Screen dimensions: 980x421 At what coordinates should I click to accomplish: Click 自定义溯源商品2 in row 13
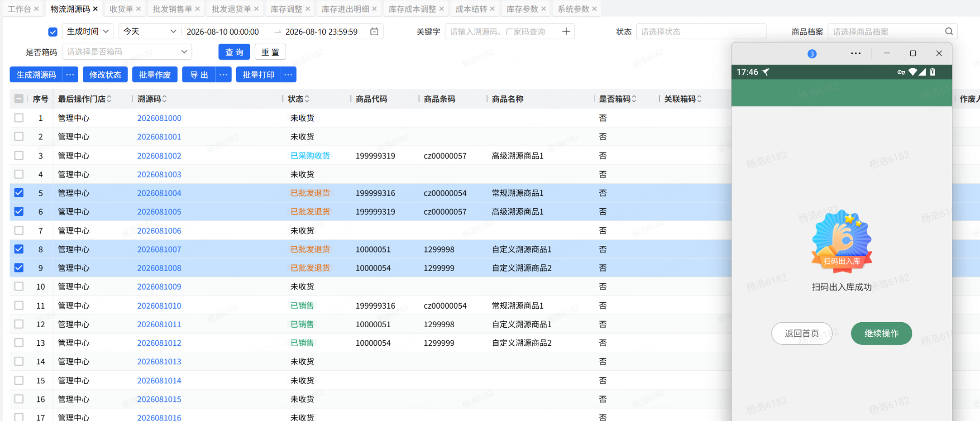pos(521,343)
